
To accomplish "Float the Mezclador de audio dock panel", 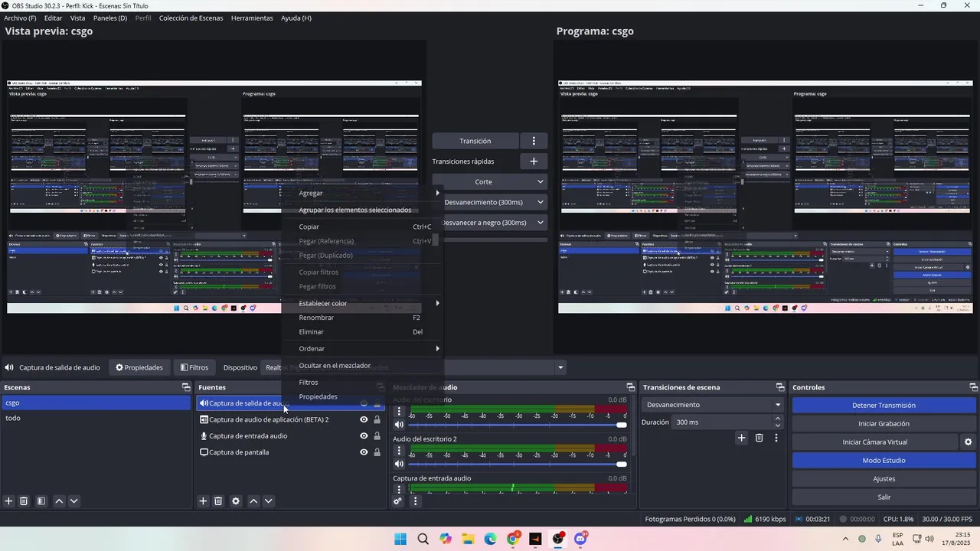I will pyautogui.click(x=630, y=387).
